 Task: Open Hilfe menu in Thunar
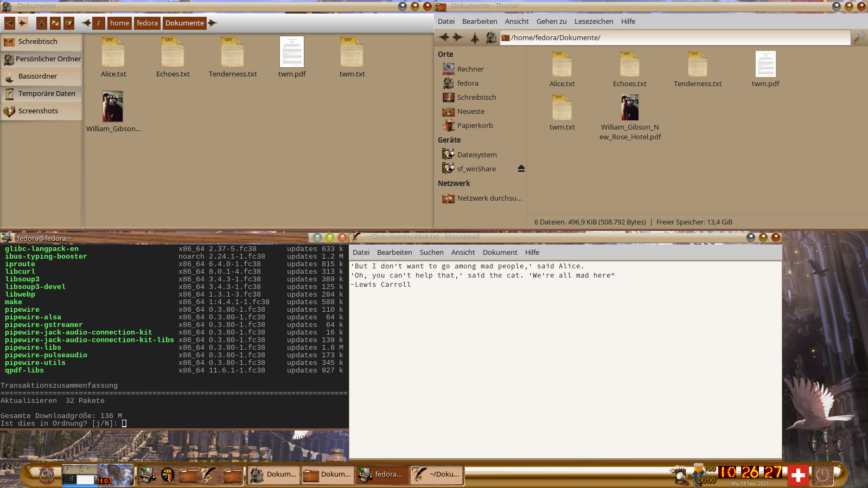tap(628, 22)
